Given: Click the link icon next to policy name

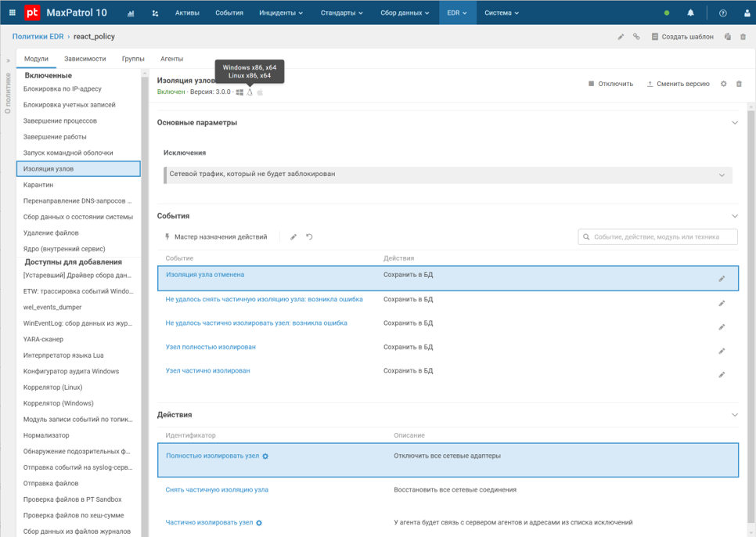Looking at the screenshot, I should click(x=636, y=37).
